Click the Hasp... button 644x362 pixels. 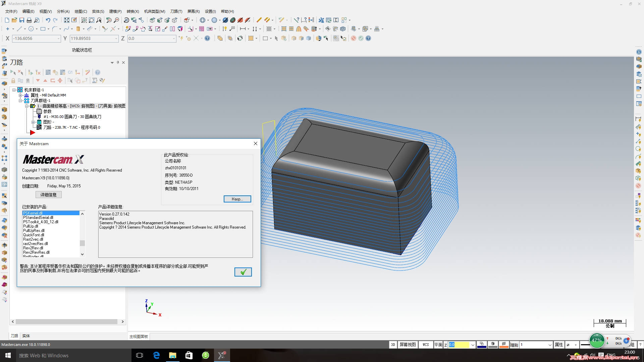(x=237, y=199)
